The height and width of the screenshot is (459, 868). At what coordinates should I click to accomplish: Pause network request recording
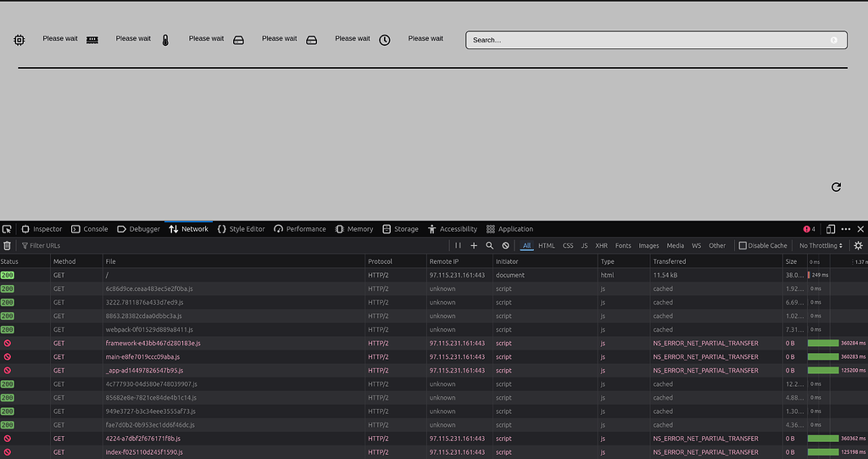pyautogui.click(x=458, y=245)
